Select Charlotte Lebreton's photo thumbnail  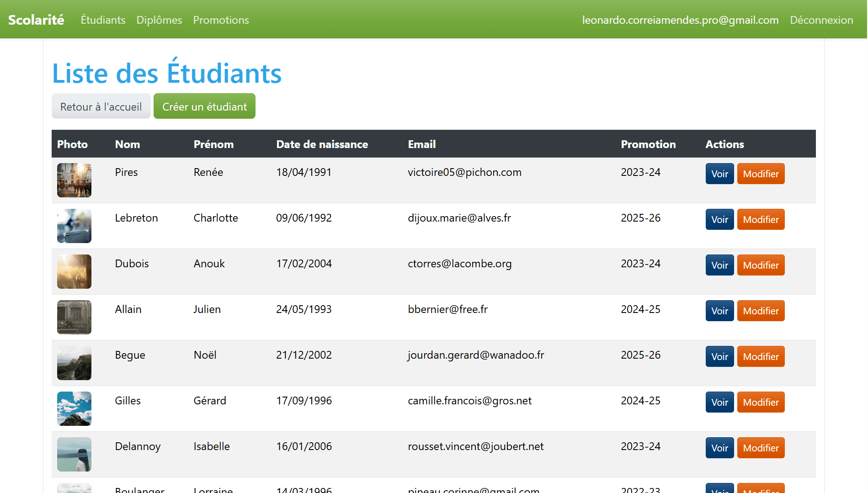click(74, 226)
